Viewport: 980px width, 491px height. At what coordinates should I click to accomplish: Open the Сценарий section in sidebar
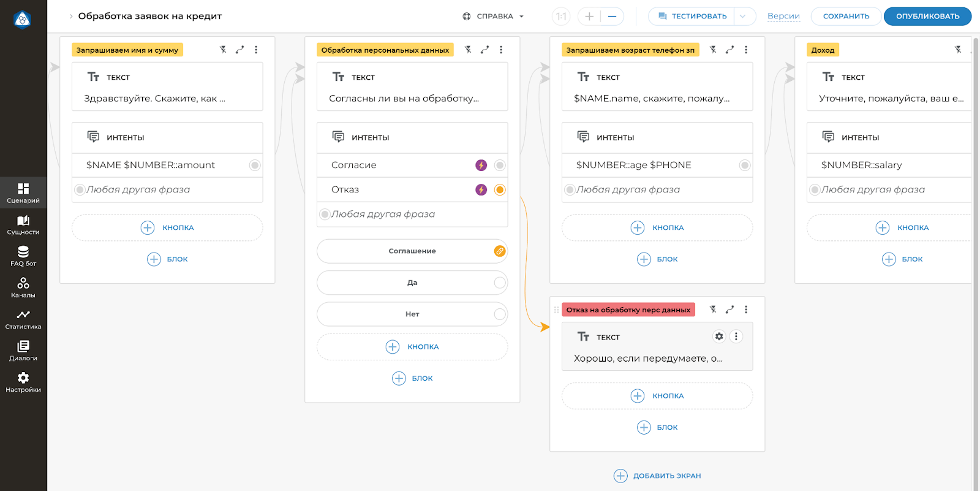tap(23, 192)
